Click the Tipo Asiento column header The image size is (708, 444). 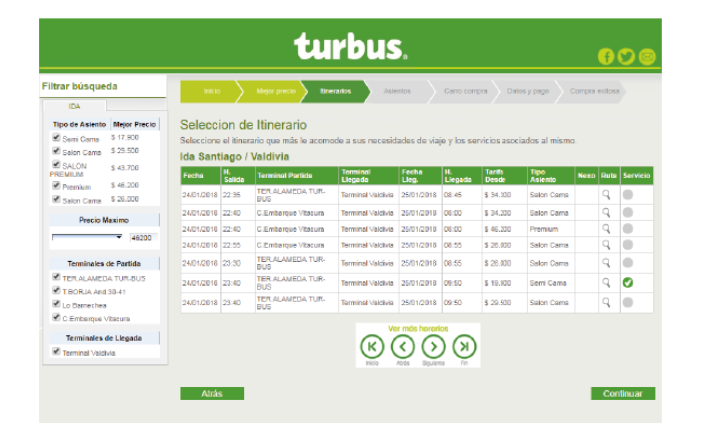tap(551, 176)
